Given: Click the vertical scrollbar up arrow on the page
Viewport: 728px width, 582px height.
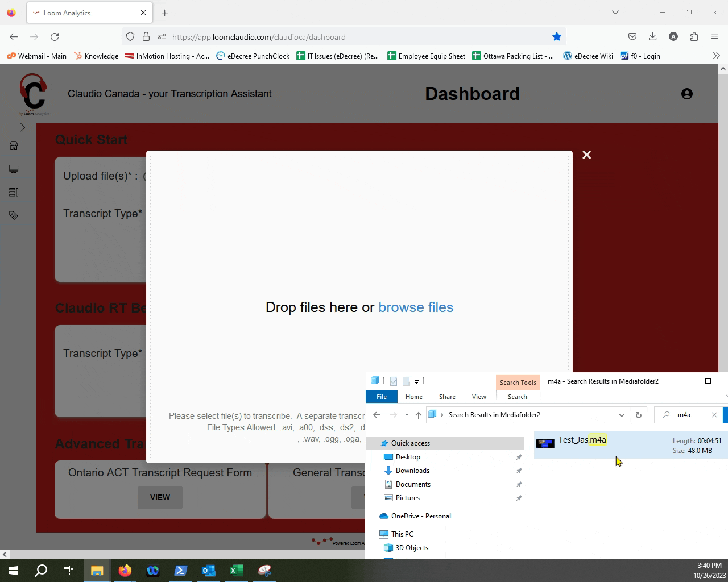Looking at the screenshot, I should point(723,69).
